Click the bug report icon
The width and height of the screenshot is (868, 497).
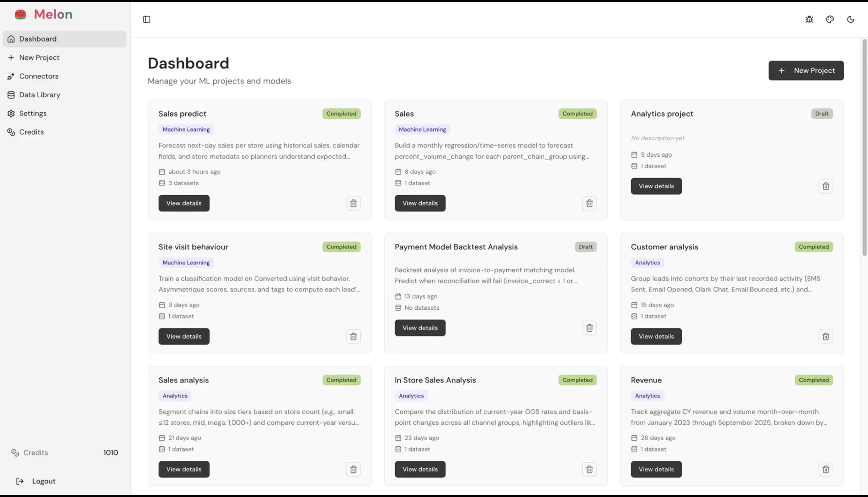pyautogui.click(x=809, y=20)
